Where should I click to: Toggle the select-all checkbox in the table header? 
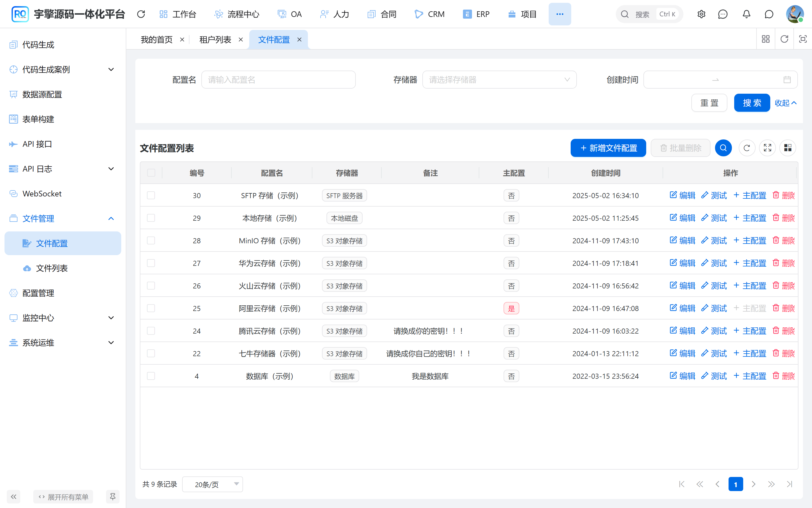(x=151, y=173)
